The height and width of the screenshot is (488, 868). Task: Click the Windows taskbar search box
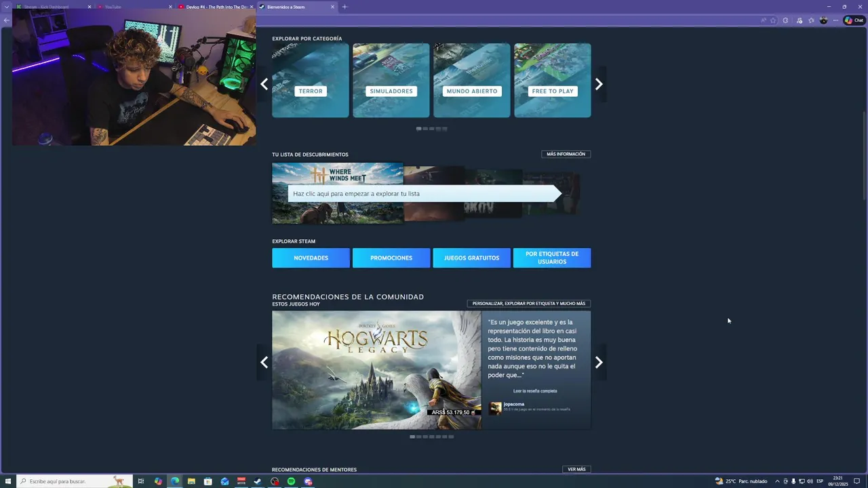point(75,481)
